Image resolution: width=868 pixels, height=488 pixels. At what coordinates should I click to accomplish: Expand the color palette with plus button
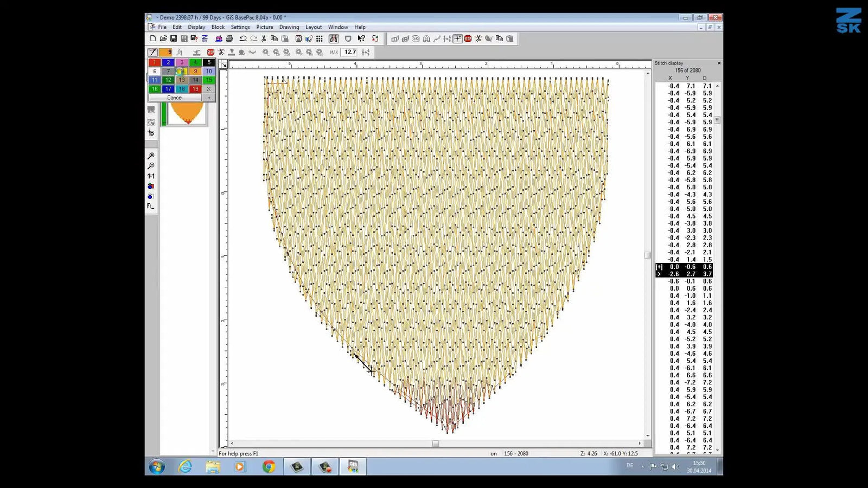coord(208,98)
